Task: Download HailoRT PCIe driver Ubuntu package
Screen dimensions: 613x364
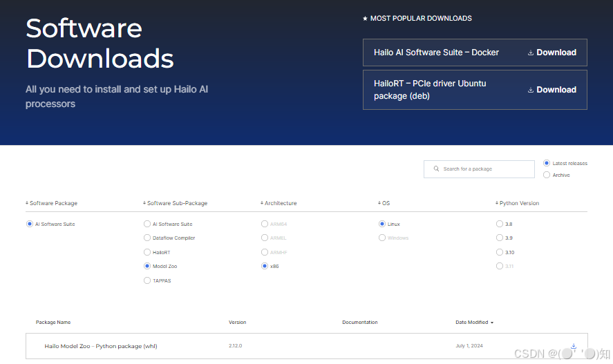Action: (x=551, y=90)
